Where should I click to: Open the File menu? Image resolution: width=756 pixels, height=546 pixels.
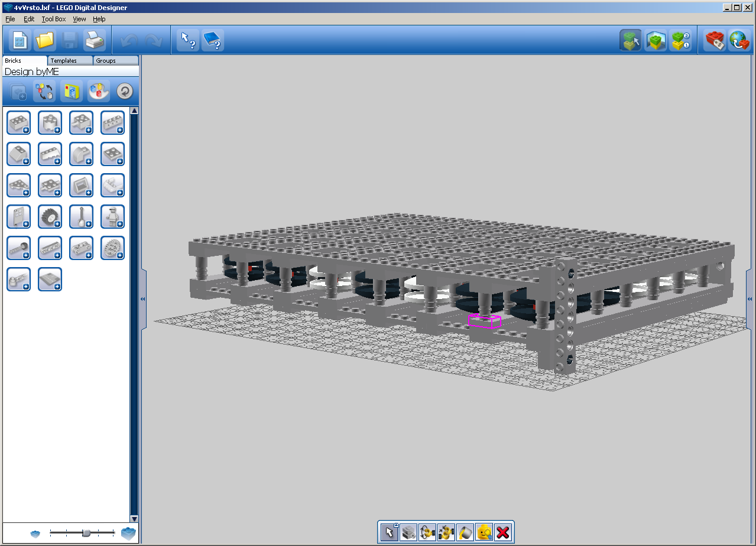pyautogui.click(x=10, y=19)
